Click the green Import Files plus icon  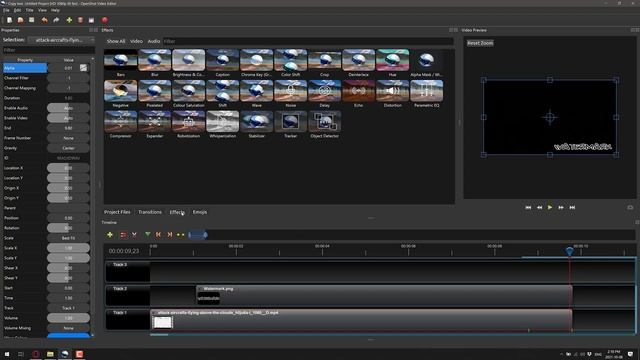point(69,20)
